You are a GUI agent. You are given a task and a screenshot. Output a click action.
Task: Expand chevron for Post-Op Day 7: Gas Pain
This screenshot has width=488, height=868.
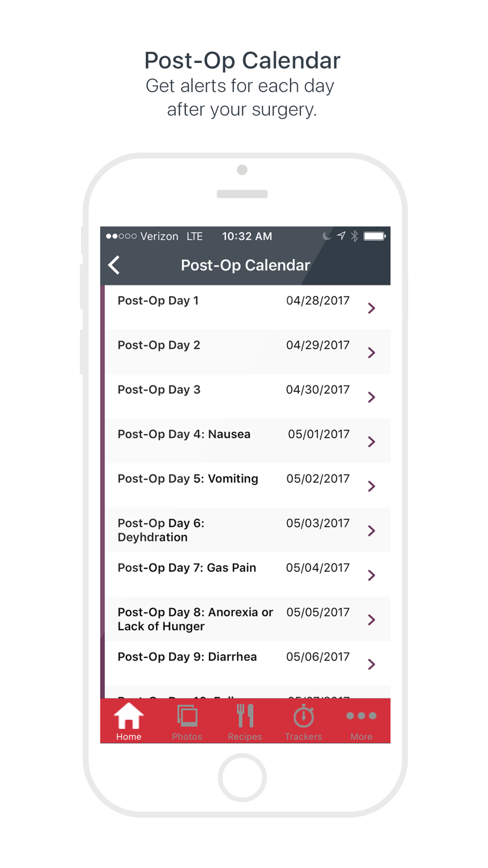pos(371,576)
